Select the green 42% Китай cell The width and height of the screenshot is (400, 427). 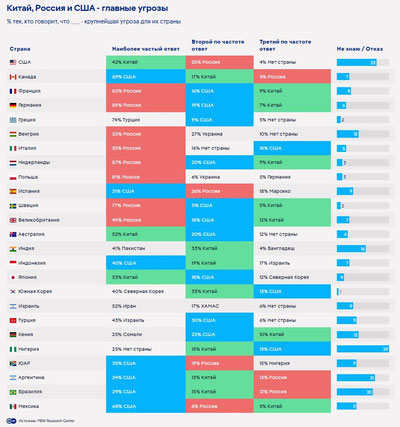146,62
